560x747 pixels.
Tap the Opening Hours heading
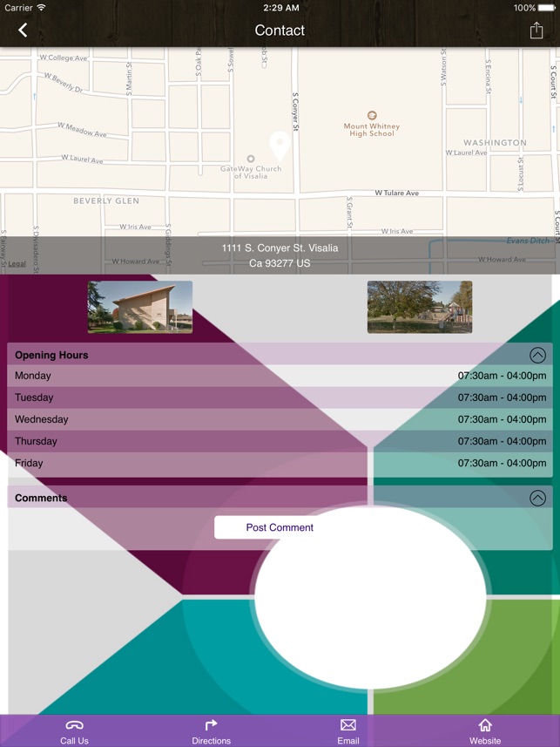51,355
